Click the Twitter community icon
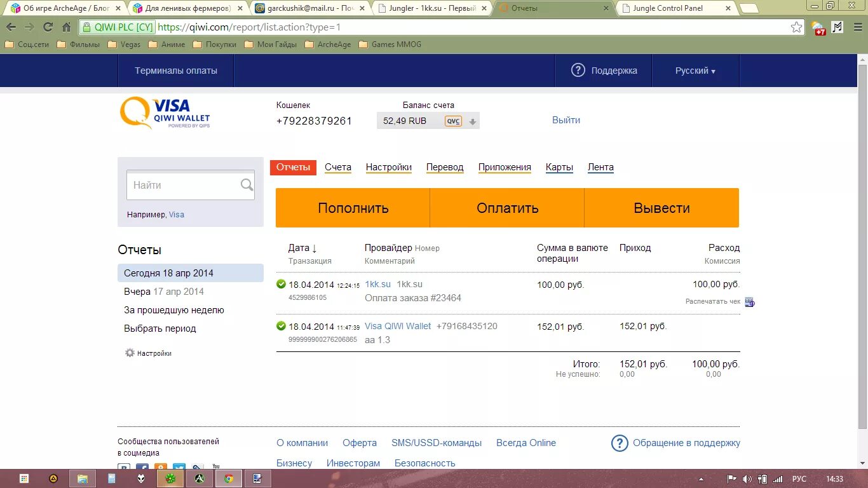This screenshot has height=488, width=868. tap(179, 467)
